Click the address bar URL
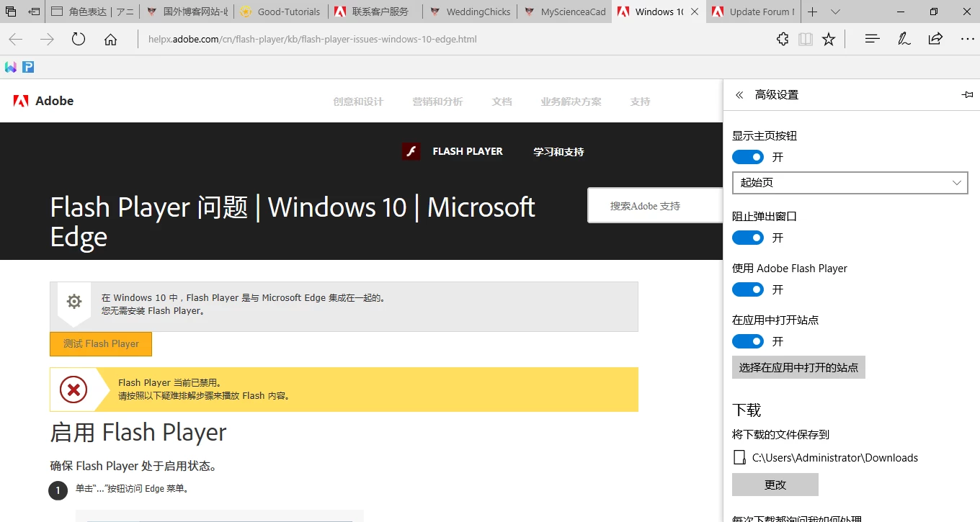Viewport: 980px width, 522px height. [313, 39]
